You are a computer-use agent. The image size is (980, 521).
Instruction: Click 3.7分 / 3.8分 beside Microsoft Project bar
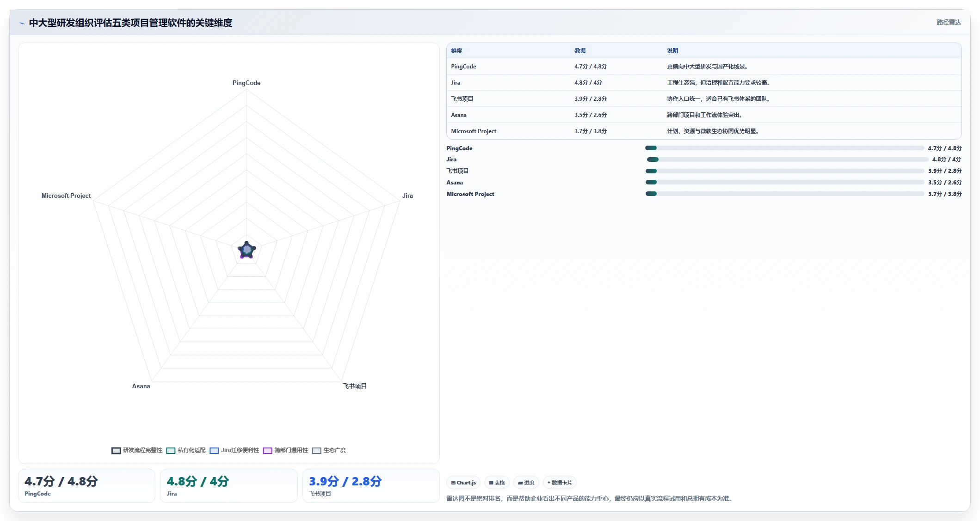pyautogui.click(x=945, y=194)
